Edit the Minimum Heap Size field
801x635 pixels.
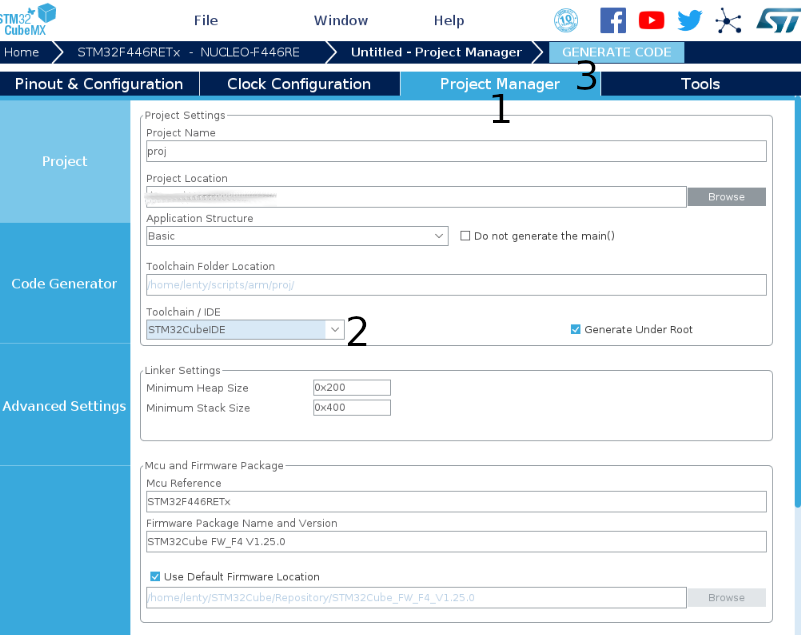click(x=351, y=388)
